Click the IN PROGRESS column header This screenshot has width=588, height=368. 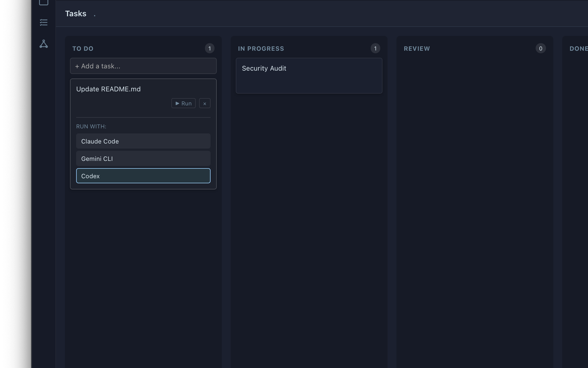[261, 48]
